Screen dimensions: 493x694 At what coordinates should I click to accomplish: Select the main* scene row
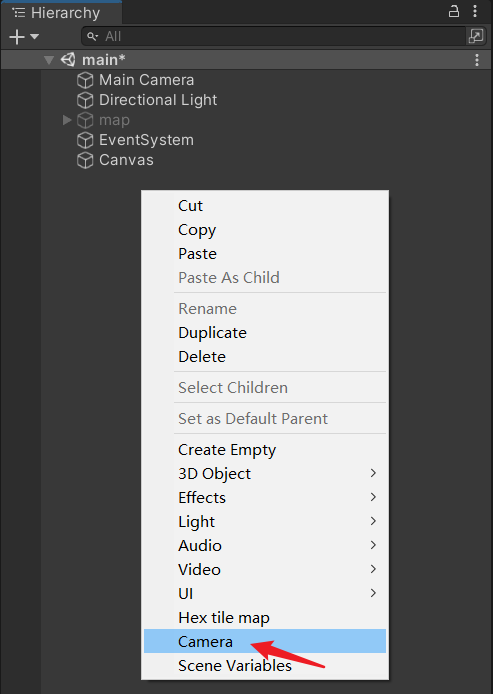coord(246,60)
